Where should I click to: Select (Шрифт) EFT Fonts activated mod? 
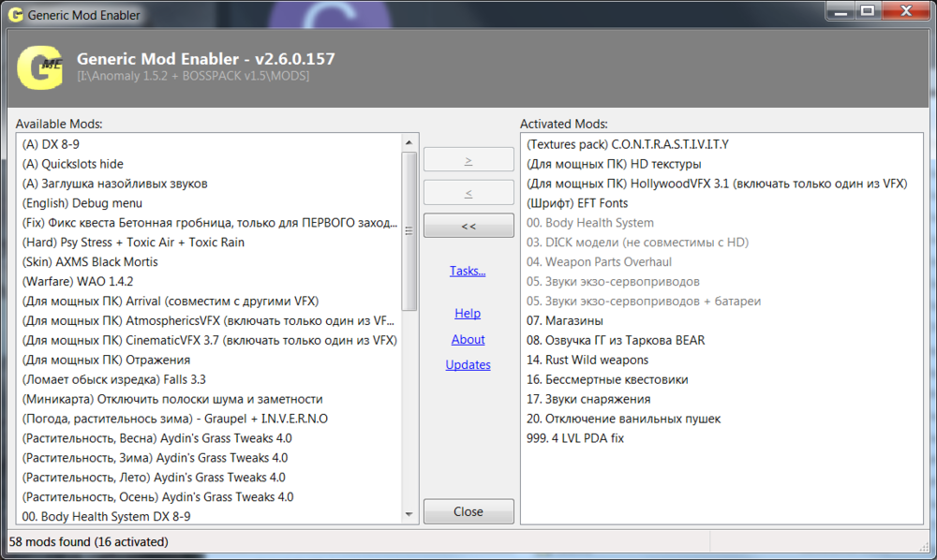576,203
